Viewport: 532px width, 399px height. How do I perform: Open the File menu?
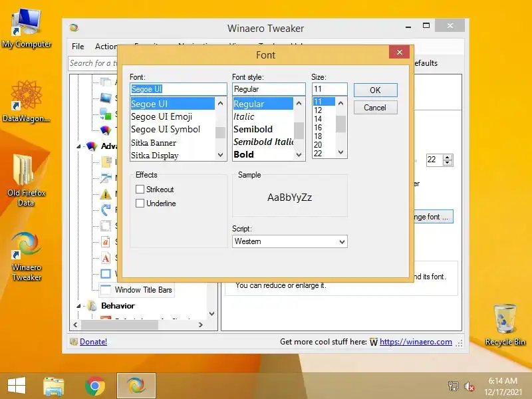click(78, 47)
